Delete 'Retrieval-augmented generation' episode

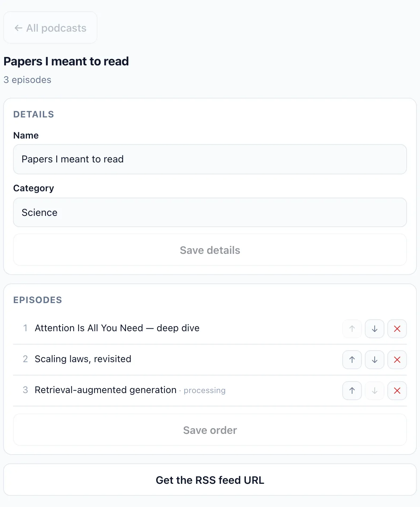397,391
